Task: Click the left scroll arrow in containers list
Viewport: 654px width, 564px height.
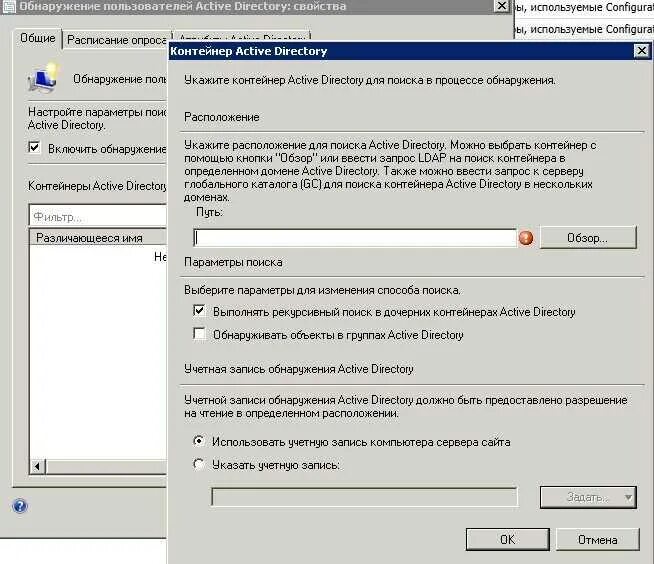Action: coord(38,466)
